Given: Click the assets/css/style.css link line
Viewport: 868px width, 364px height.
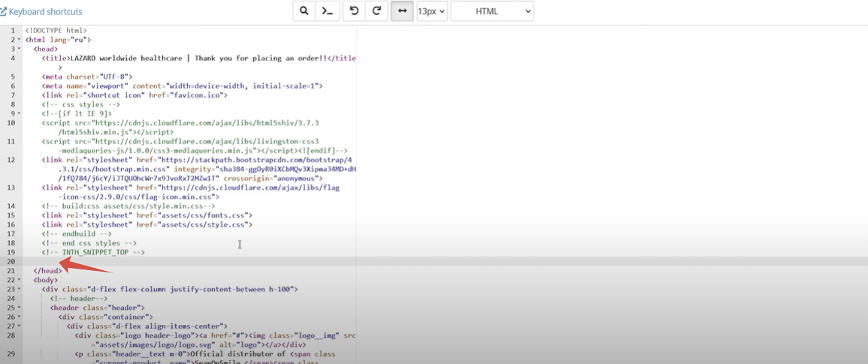Looking at the screenshot, I should 147,224.
